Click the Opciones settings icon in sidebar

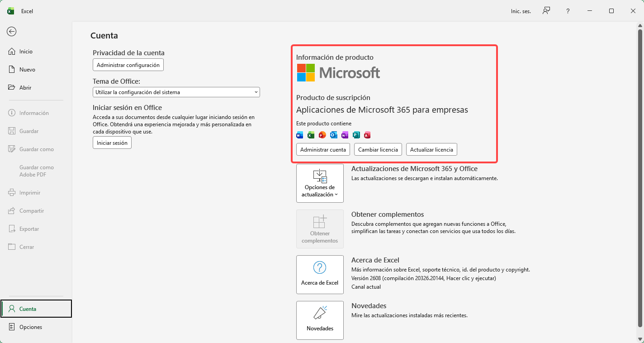tap(12, 327)
